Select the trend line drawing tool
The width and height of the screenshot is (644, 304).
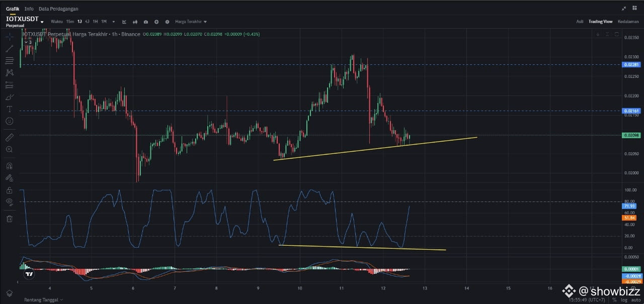[9, 49]
